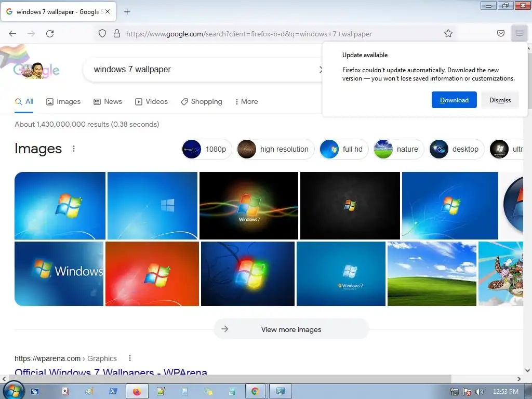Open a new tab with the plus button
The height and width of the screenshot is (399, 532).
[x=127, y=12]
